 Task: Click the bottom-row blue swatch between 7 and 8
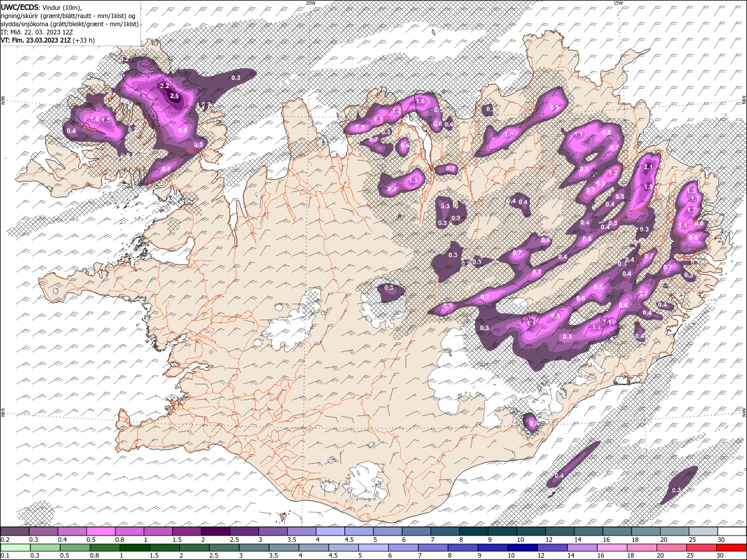tap(433, 547)
